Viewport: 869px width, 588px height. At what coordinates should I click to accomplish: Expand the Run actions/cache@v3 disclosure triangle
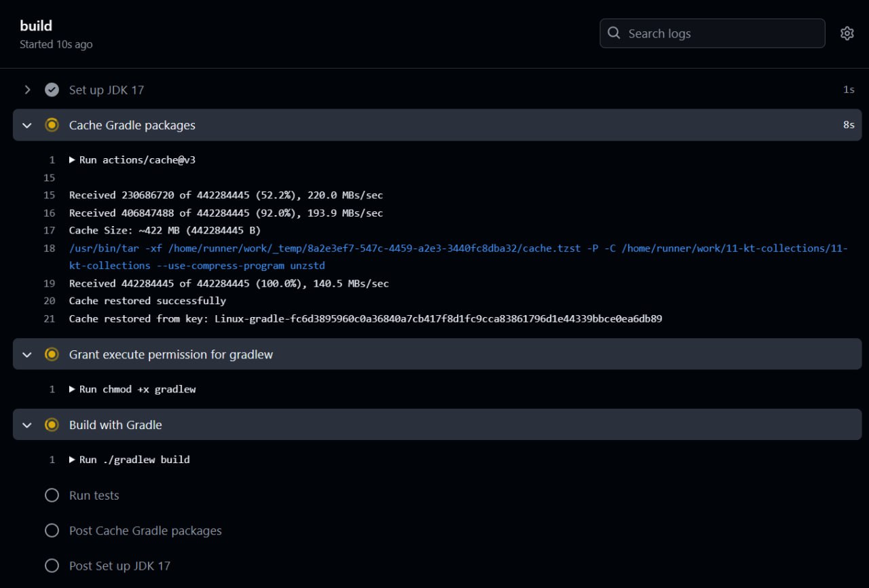point(72,160)
